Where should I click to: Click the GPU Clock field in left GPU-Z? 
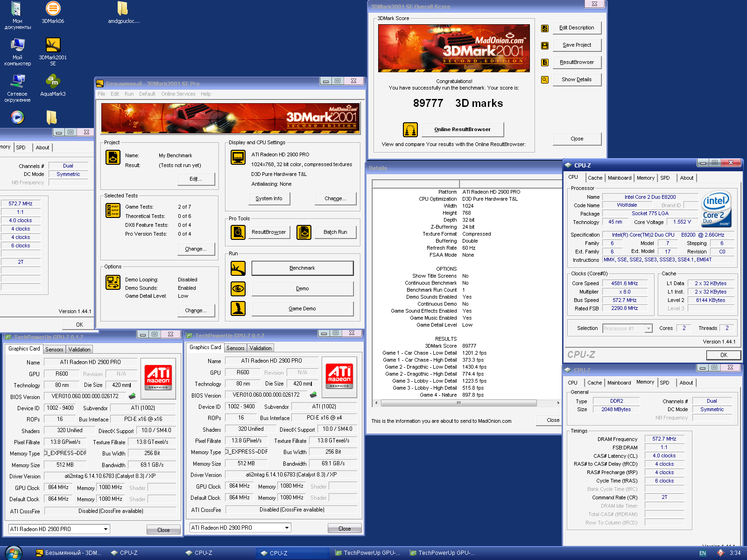click(59, 488)
